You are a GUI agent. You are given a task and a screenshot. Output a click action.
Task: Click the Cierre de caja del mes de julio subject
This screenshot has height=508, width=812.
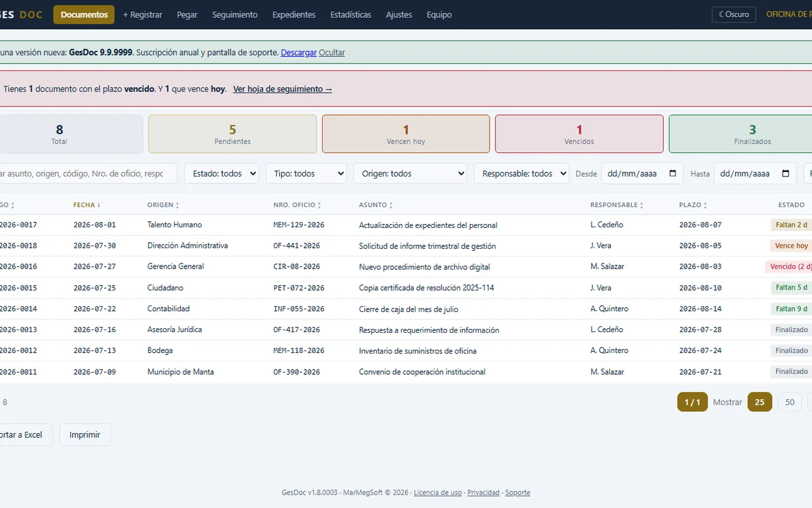click(x=409, y=309)
